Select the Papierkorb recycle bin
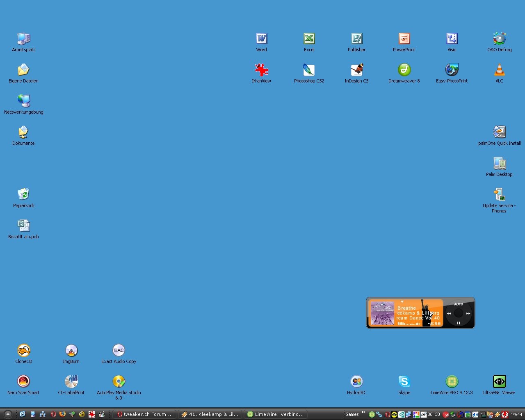This screenshot has height=420, width=525. pos(23,194)
